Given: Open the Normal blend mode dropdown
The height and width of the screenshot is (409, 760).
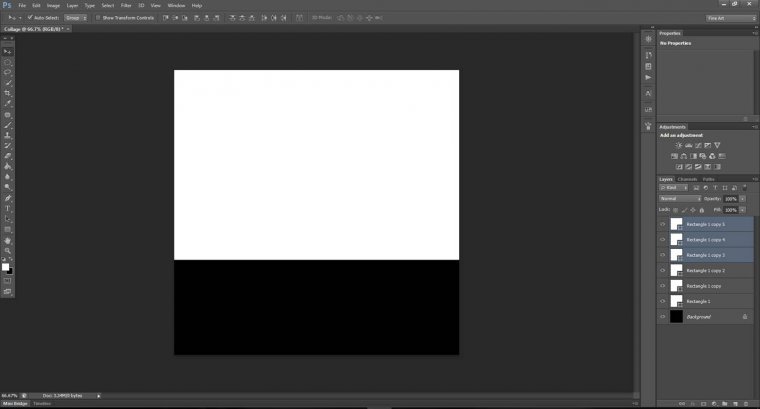Looking at the screenshot, I should click(680, 199).
